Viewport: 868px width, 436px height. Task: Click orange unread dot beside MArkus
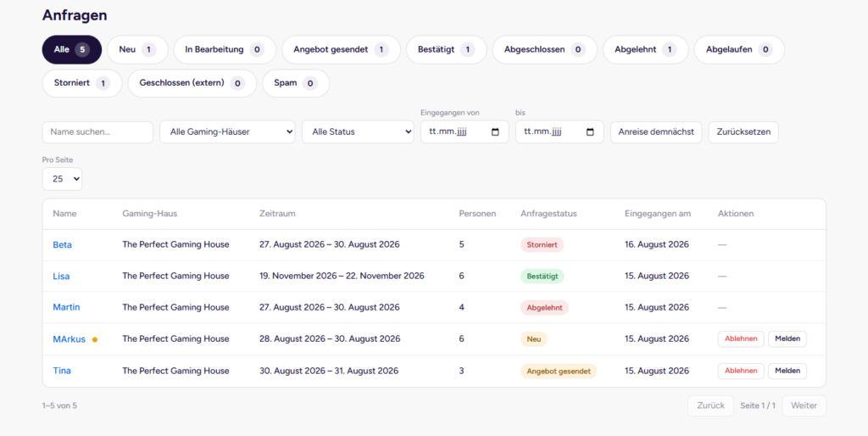[x=95, y=339]
